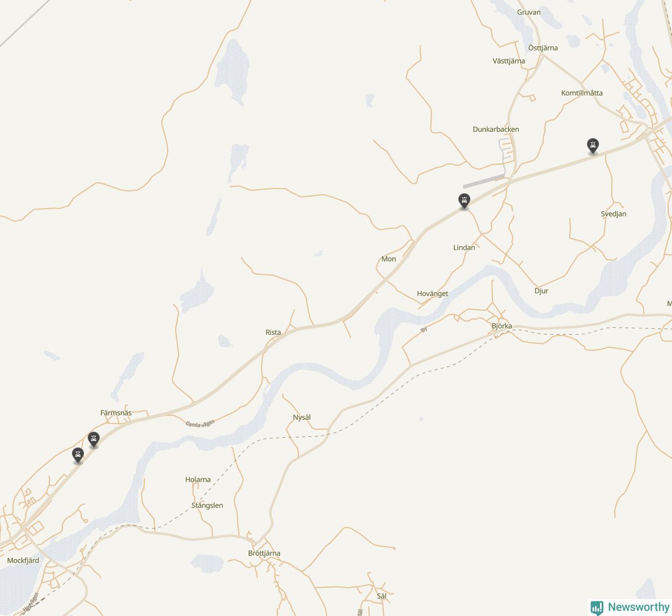This screenshot has height=616, width=672.
Task: Select the Svedjan place name
Action: [x=614, y=214]
